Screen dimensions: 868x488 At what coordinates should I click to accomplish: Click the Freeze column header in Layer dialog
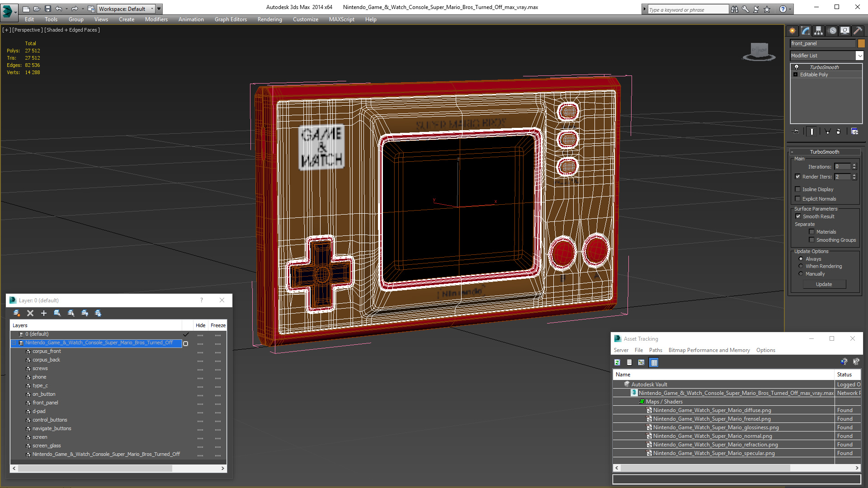pos(218,325)
